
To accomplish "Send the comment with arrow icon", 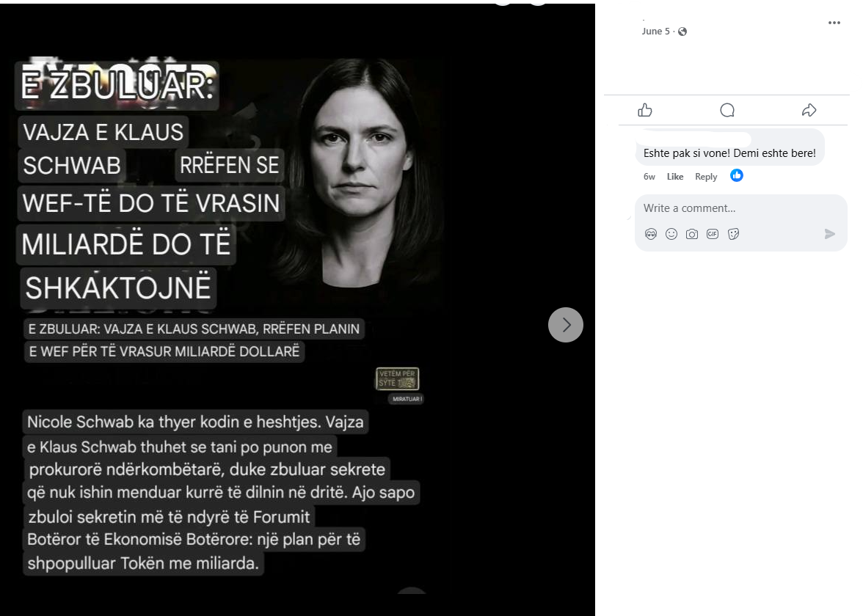I will click(x=829, y=235).
